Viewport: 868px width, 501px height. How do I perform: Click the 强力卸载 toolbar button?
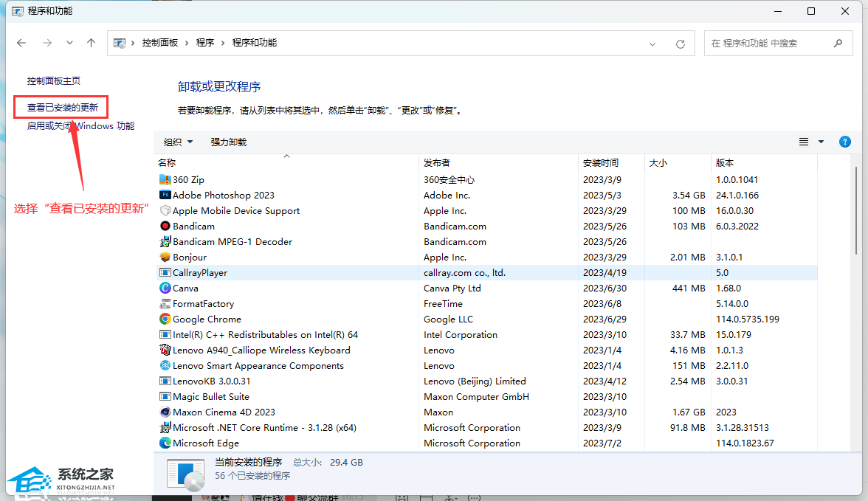pos(228,142)
